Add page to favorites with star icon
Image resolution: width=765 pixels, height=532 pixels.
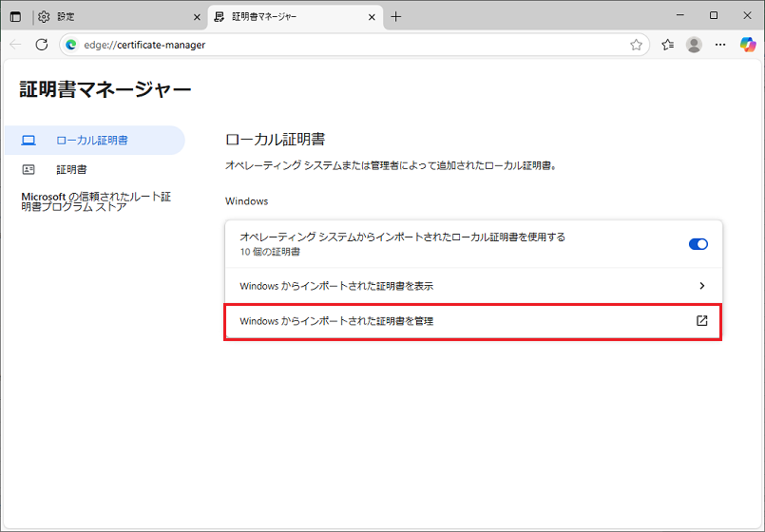[x=636, y=45]
